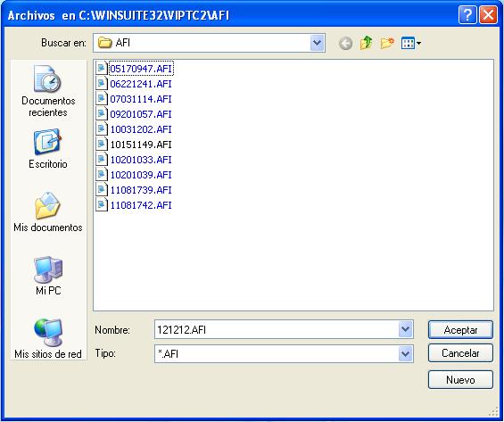Go up one folder level
Image resolution: width=504 pixels, height=422 pixels.
click(x=366, y=43)
